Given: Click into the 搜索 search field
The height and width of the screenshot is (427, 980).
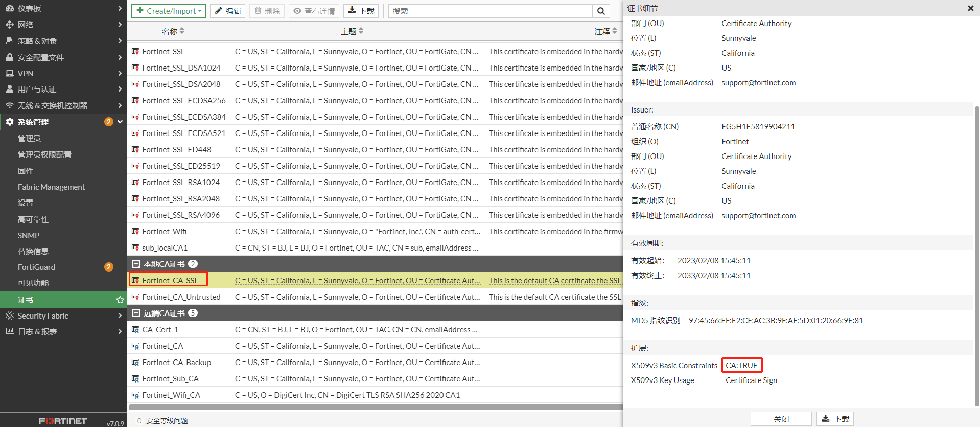Looking at the screenshot, I should 491,11.
